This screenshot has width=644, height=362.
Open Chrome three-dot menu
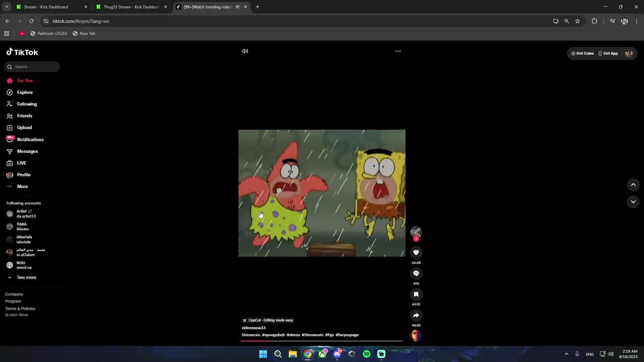[637, 21]
